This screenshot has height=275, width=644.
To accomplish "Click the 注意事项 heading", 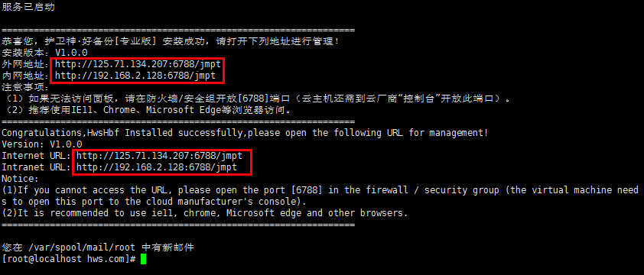I will (25, 87).
